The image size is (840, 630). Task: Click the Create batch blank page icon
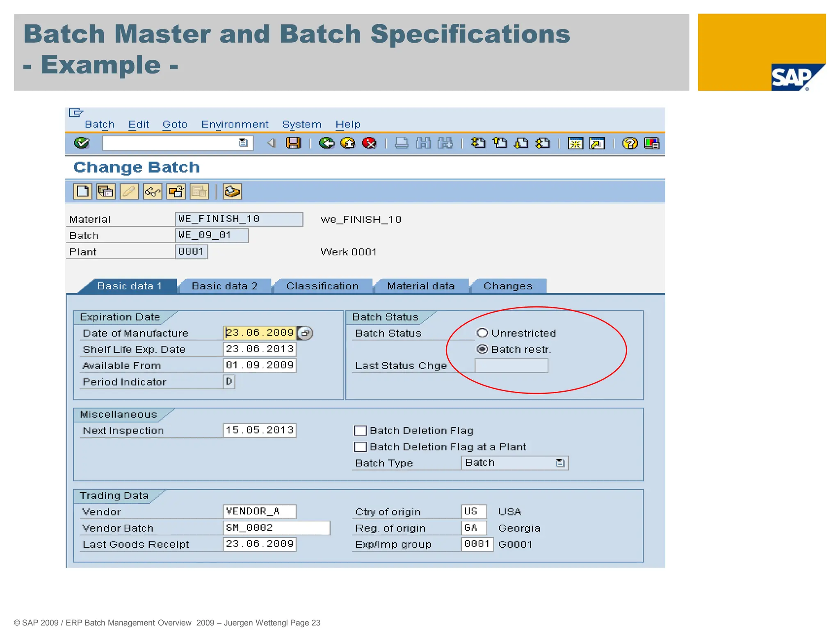82,192
